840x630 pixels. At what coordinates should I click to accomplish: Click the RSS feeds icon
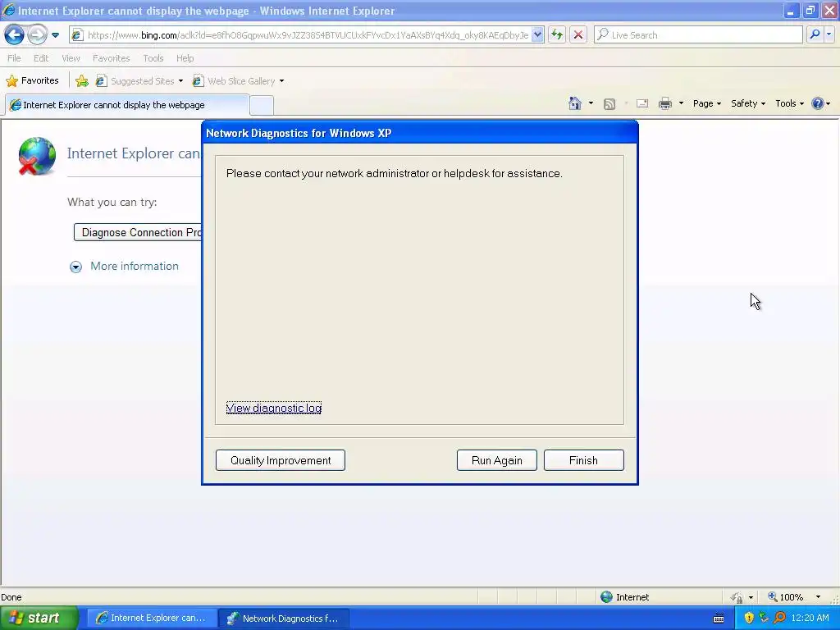(609, 104)
